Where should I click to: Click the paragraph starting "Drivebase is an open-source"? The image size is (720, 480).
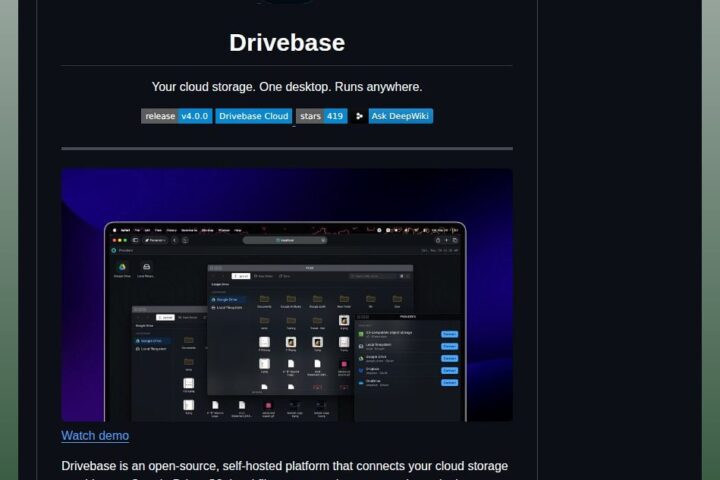tap(285, 470)
